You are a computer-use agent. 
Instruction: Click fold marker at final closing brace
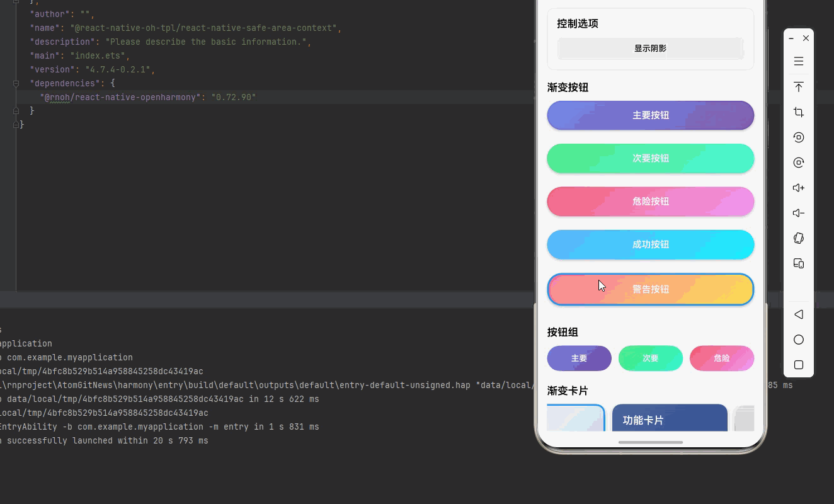16,125
